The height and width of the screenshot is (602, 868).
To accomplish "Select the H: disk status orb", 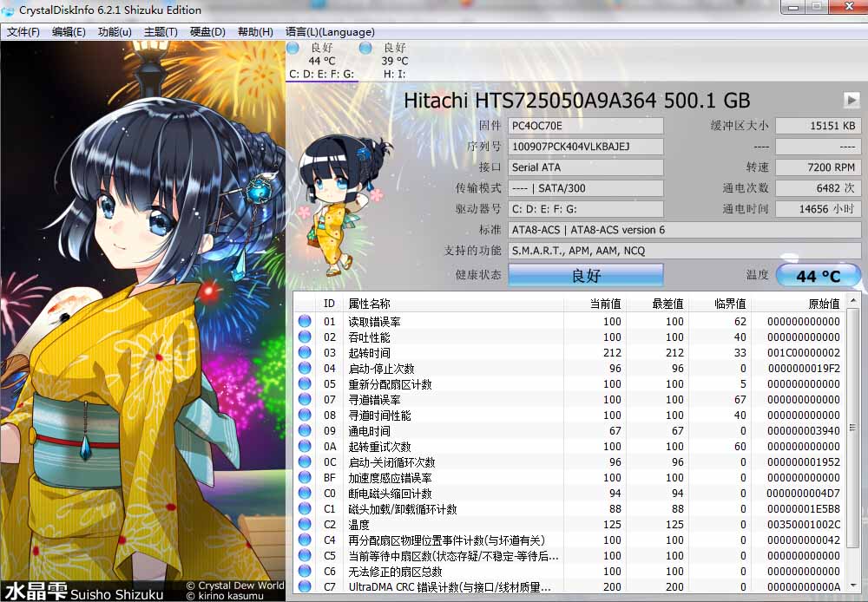I will (366, 48).
